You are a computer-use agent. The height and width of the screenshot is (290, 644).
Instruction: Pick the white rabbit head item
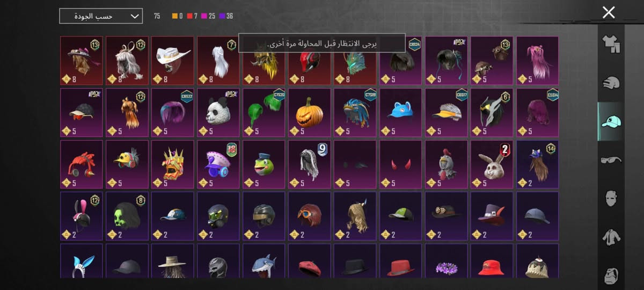point(492,164)
